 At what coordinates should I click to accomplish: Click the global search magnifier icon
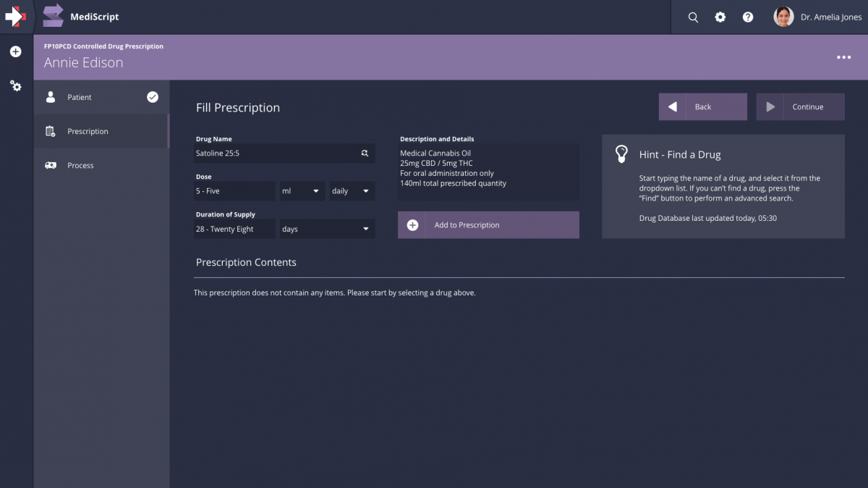pos(693,17)
